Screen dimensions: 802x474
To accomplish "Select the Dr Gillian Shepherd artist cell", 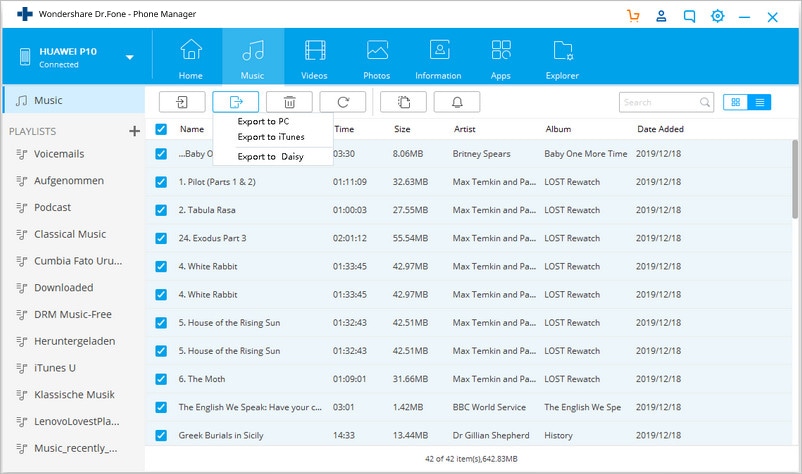I will (x=491, y=435).
